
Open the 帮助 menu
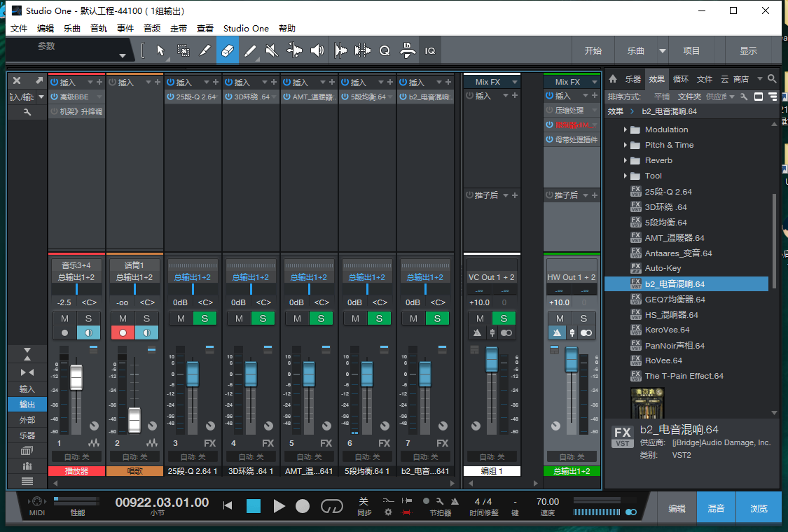pyautogui.click(x=287, y=28)
